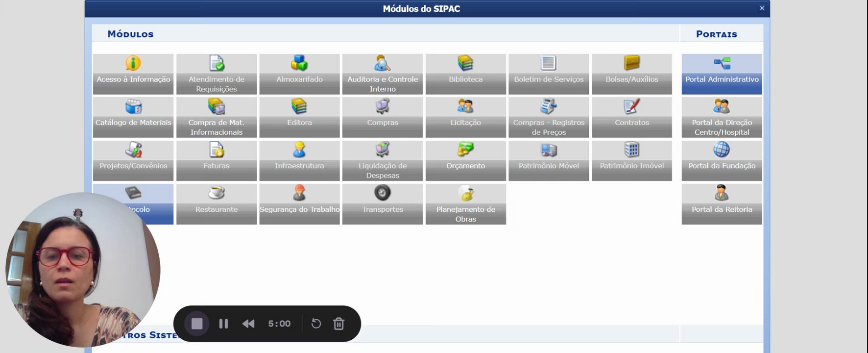Open the Compras module
This screenshot has height=353, width=868.
383,117
